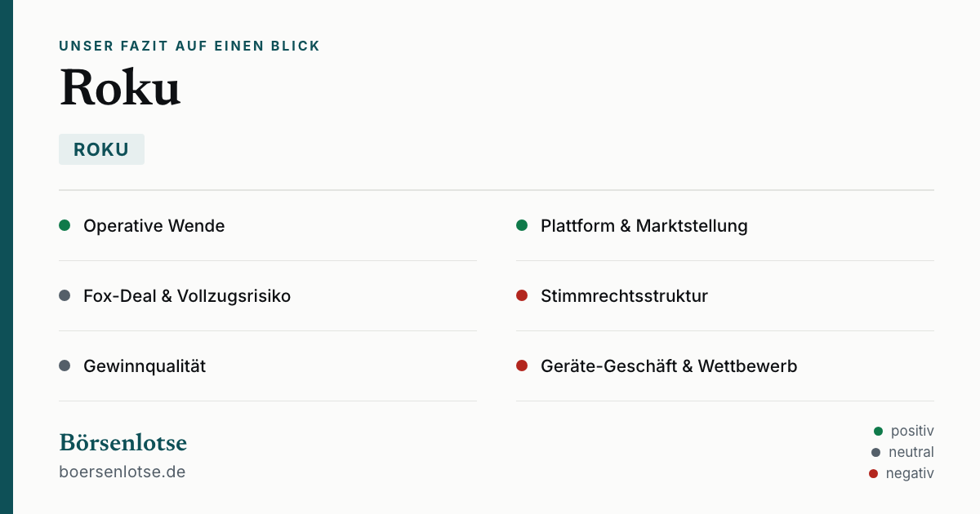
Task: Click the gray dot beside Fox-Deal & Vollzugsrisiko
Action: tap(65, 295)
